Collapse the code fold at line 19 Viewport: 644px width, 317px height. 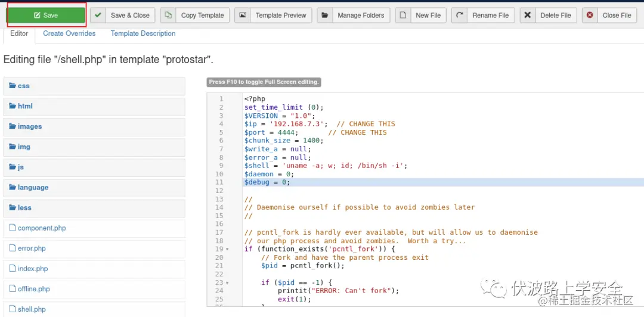227,249
